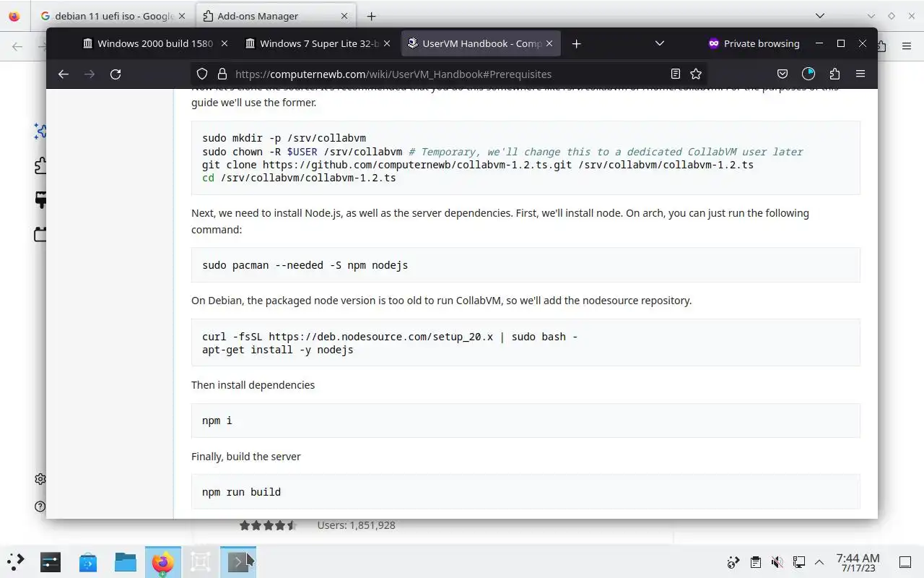Launch Discover software center from taskbar
The image size is (924, 578).
tap(88, 561)
